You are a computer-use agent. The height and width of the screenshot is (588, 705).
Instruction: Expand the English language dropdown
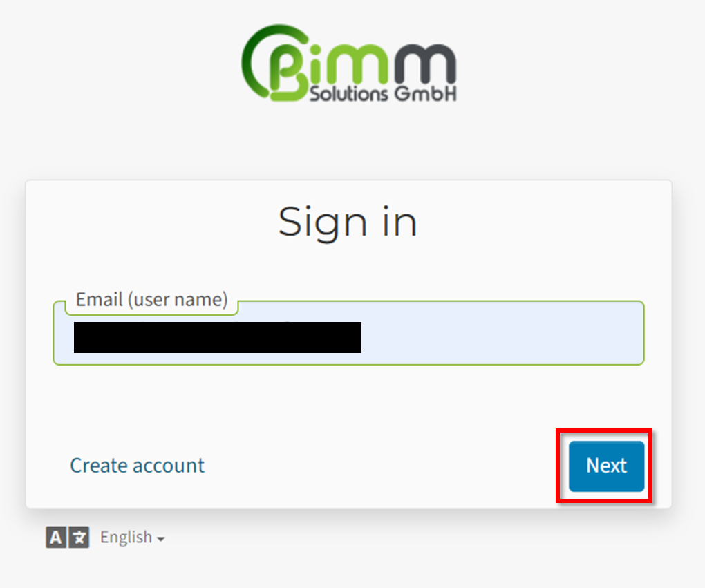pos(132,537)
